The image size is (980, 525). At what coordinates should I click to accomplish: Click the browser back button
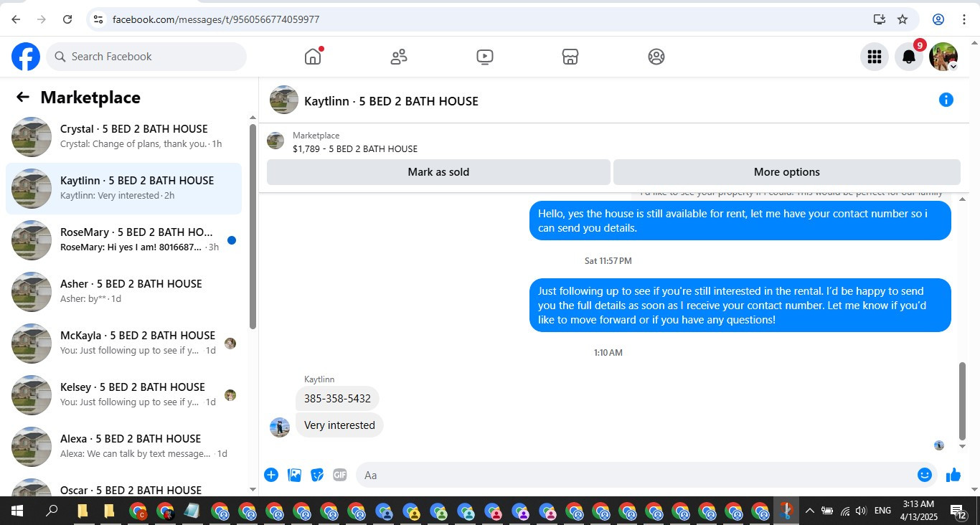tap(16, 19)
